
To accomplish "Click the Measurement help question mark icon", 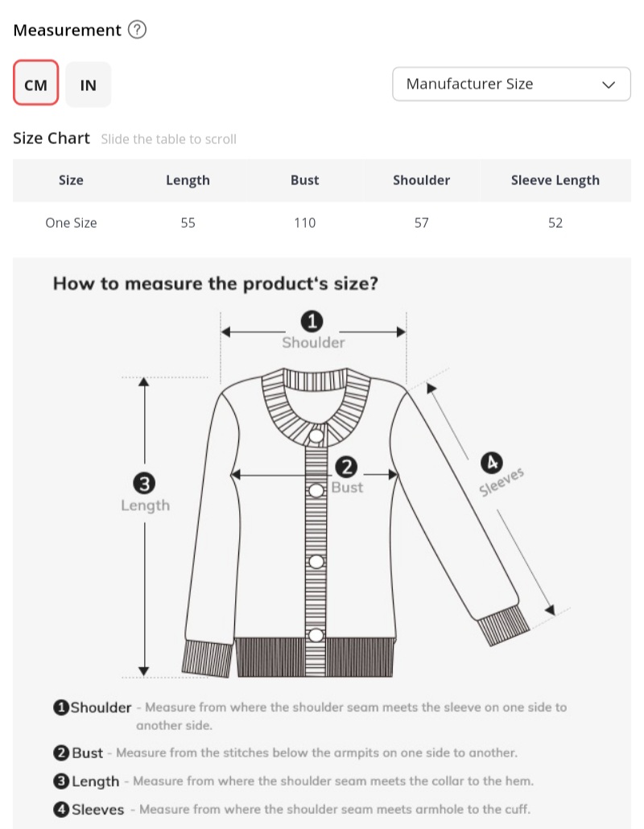I will pyautogui.click(x=138, y=31).
